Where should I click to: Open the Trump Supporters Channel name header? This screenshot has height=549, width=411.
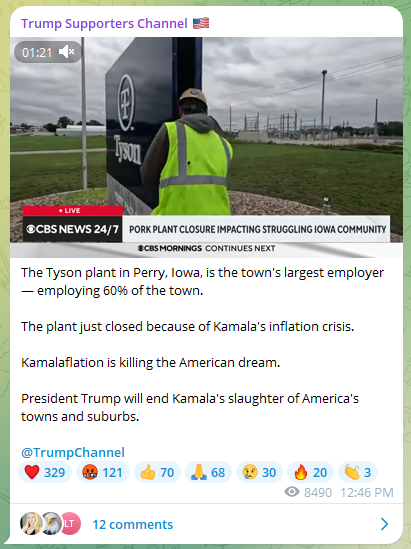(104, 23)
